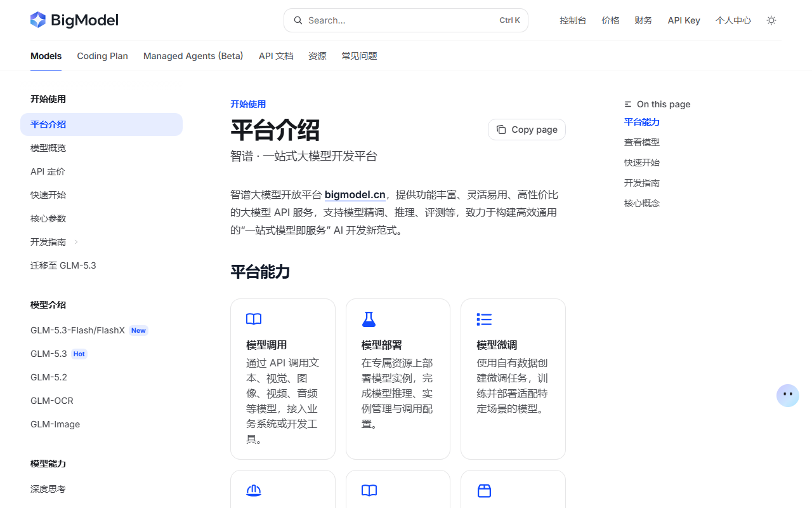The height and width of the screenshot is (508, 812).
Task: Click the flask icon on 模型部署 card
Action: pos(369,319)
